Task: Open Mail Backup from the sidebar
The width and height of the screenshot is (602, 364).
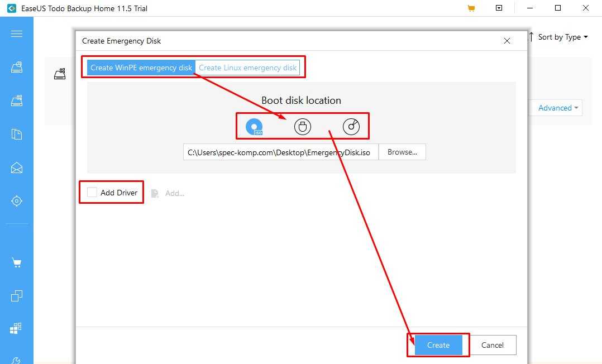Action: tap(17, 167)
